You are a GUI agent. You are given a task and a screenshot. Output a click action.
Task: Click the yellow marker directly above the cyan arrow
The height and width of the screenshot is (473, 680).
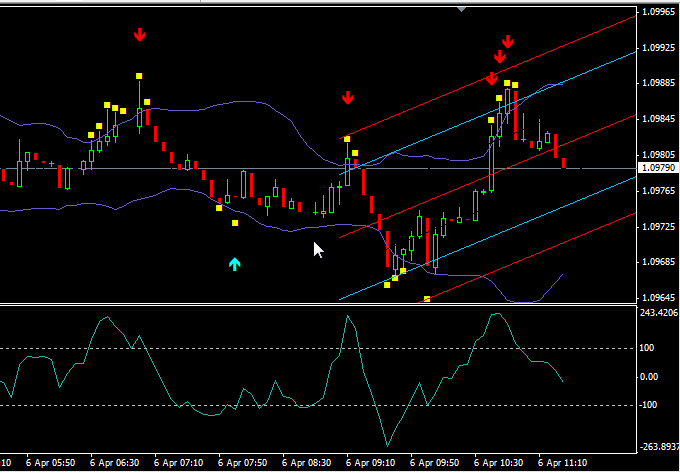(x=235, y=223)
